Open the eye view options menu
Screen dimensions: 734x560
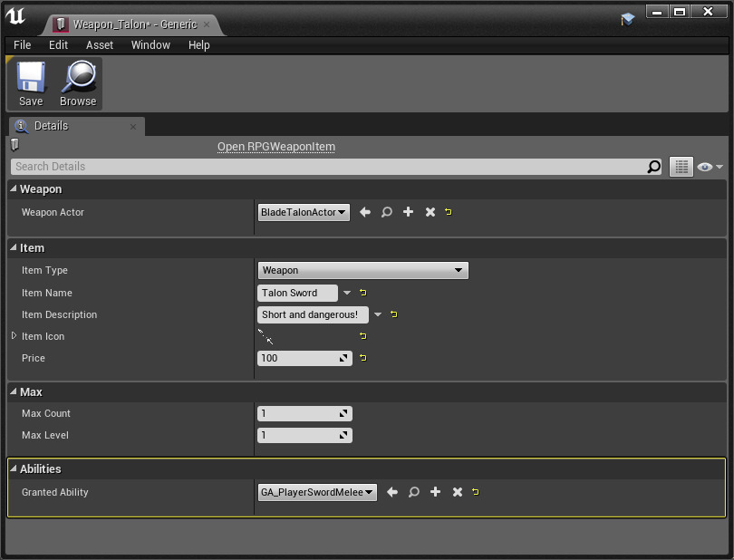(710, 167)
